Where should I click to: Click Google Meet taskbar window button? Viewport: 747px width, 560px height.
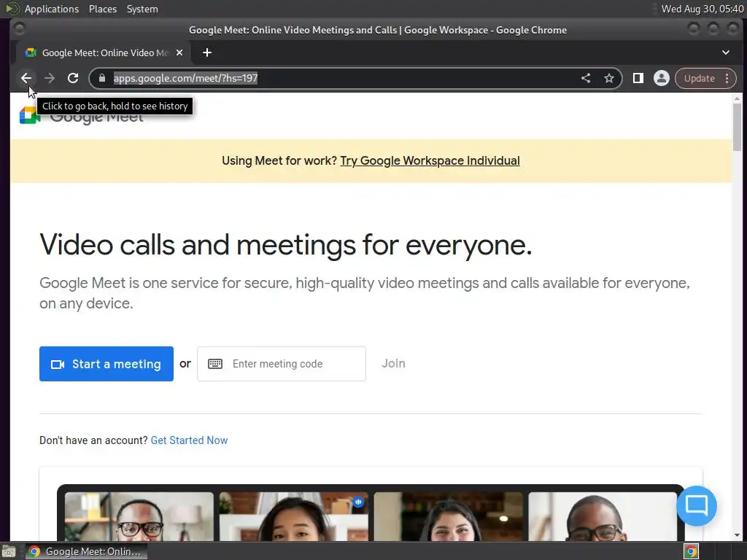click(86, 551)
